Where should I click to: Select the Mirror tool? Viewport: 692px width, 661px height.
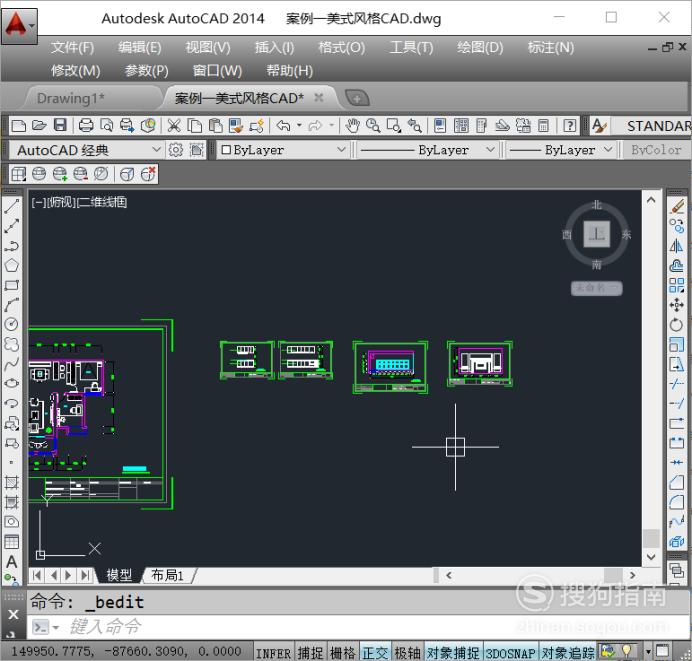tap(677, 246)
